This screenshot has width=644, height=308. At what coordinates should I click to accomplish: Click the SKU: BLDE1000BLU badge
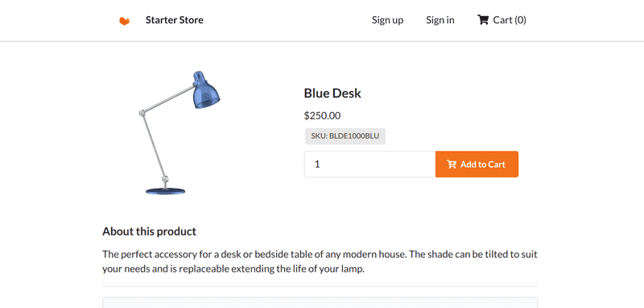click(x=345, y=136)
